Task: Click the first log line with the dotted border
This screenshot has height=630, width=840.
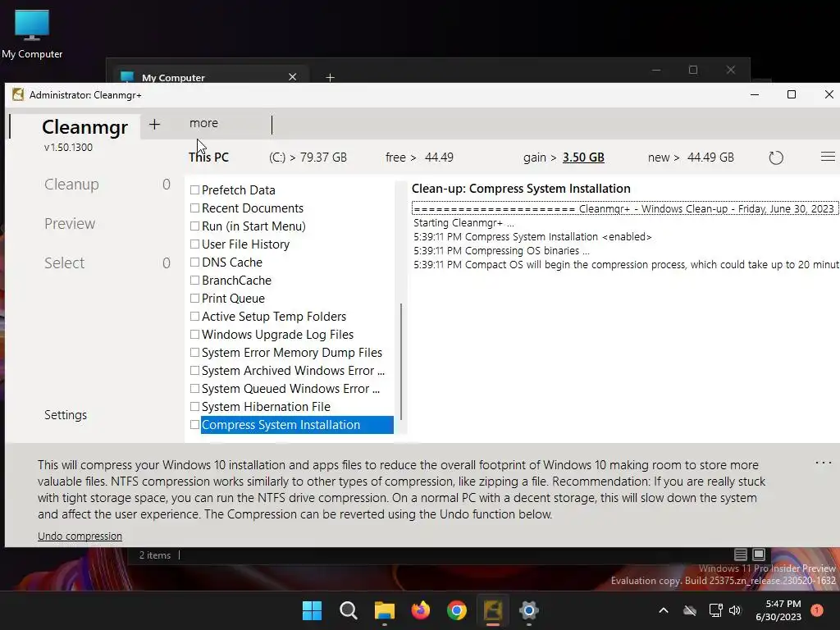Action: [x=624, y=208]
